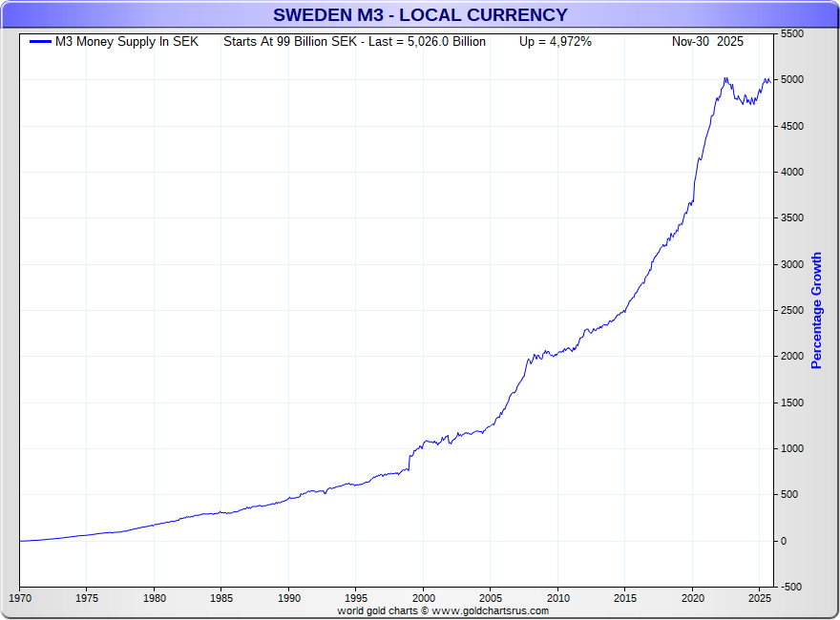
Task: Click the 2025 label on the x-axis
Action: pos(759,599)
